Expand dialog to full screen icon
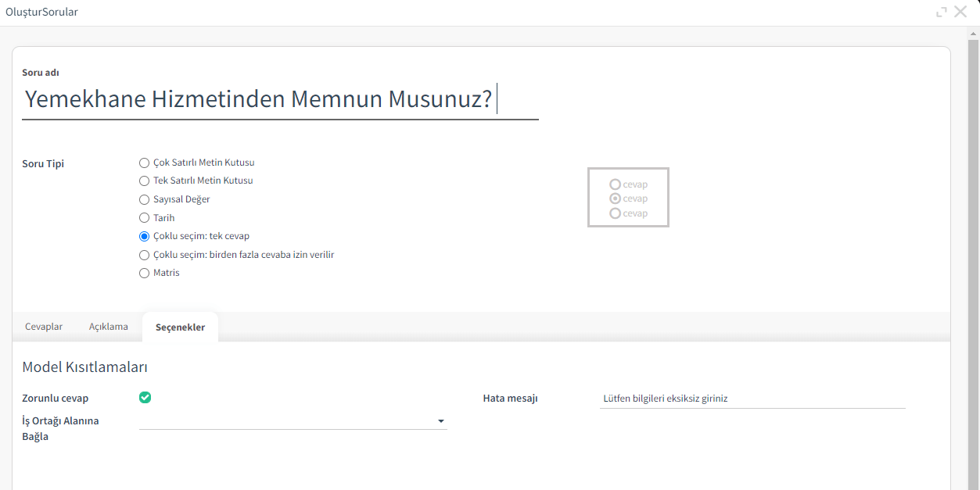980x490 pixels. click(942, 13)
